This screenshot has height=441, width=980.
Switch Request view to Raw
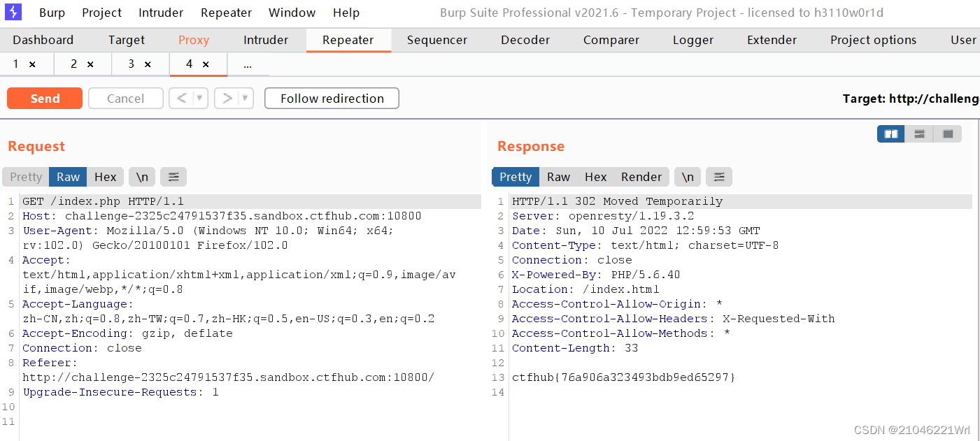tap(68, 177)
